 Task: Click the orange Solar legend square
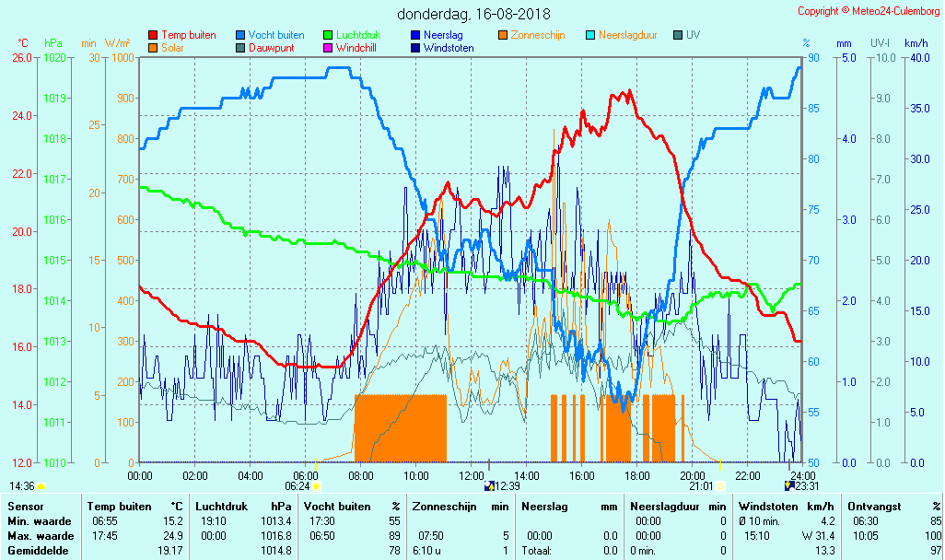pyautogui.click(x=153, y=47)
